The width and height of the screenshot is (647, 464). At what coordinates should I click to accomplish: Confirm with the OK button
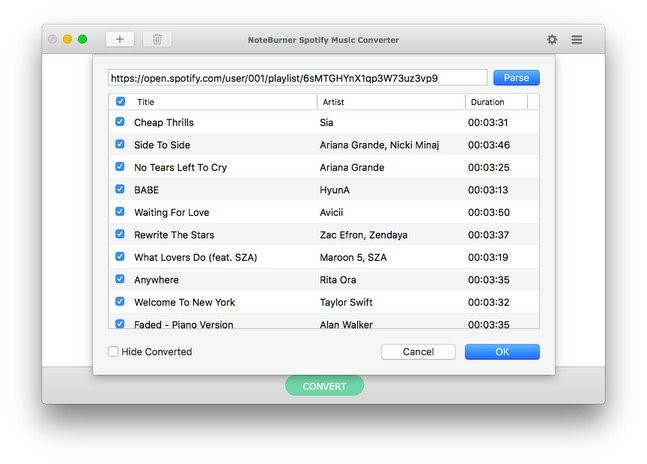pos(502,352)
